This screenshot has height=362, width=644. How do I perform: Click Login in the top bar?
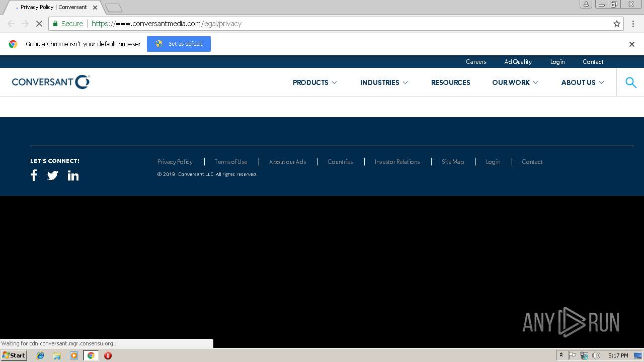(557, 62)
